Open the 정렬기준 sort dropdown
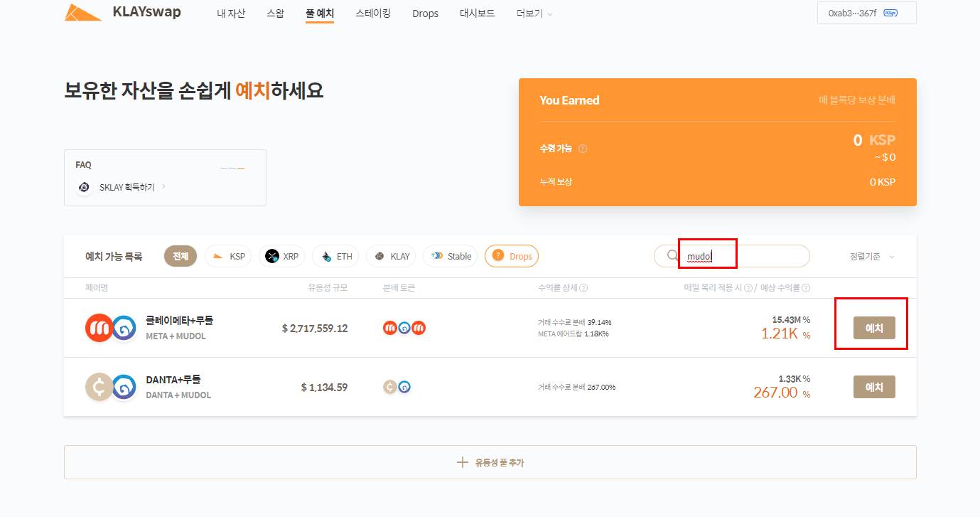980x517 pixels. [x=872, y=256]
